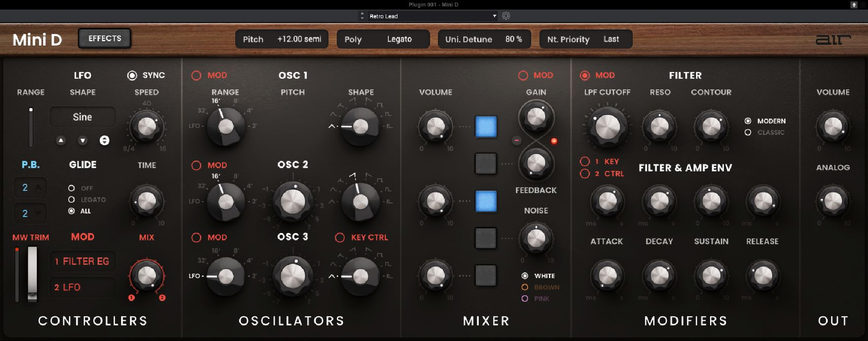This screenshot has height=341, width=868.
Task: Click the filter CONTOUR knob
Action: (711, 127)
